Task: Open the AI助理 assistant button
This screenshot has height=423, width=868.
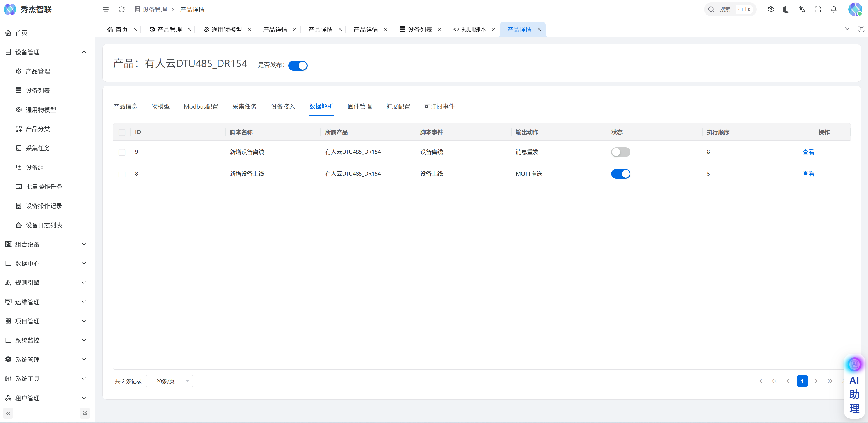Action: tap(854, 388)
